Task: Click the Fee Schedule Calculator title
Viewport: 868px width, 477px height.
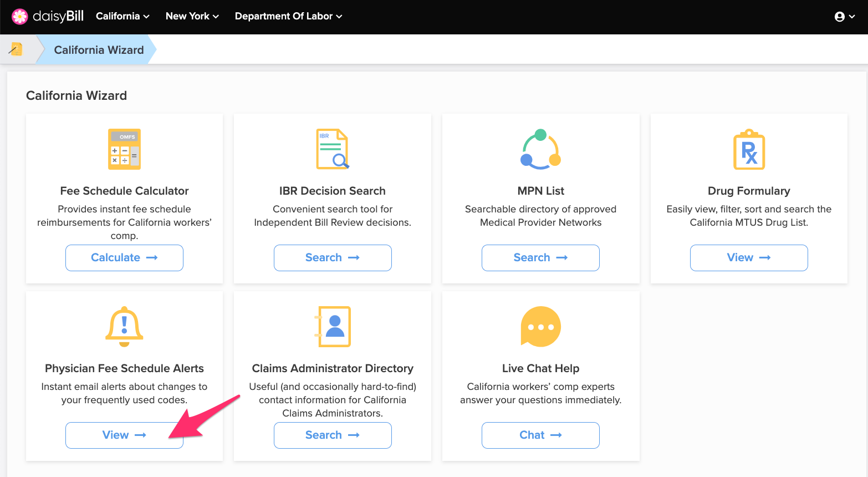Action: coord(124,191)
